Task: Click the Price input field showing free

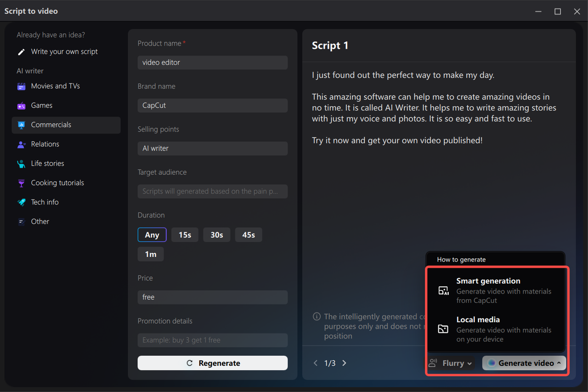Action: (x=212, y=297)
